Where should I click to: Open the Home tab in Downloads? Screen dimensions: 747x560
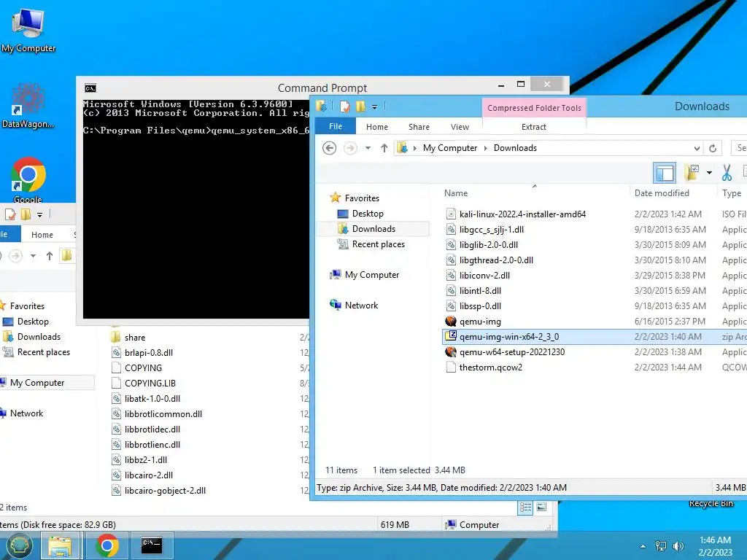click(377, 127)
